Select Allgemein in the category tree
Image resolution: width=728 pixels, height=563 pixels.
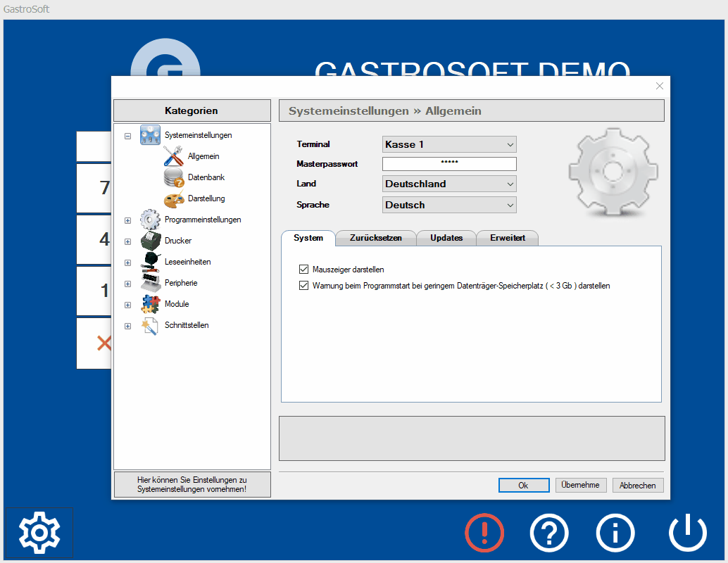point(203,156)
